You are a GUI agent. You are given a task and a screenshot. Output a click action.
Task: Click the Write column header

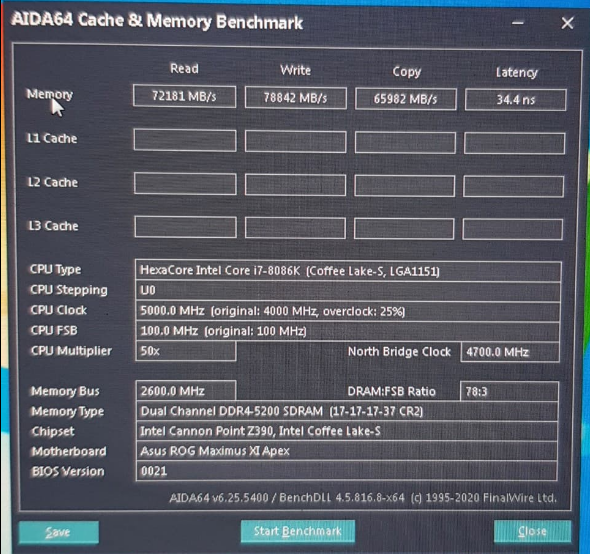[295, 70]
